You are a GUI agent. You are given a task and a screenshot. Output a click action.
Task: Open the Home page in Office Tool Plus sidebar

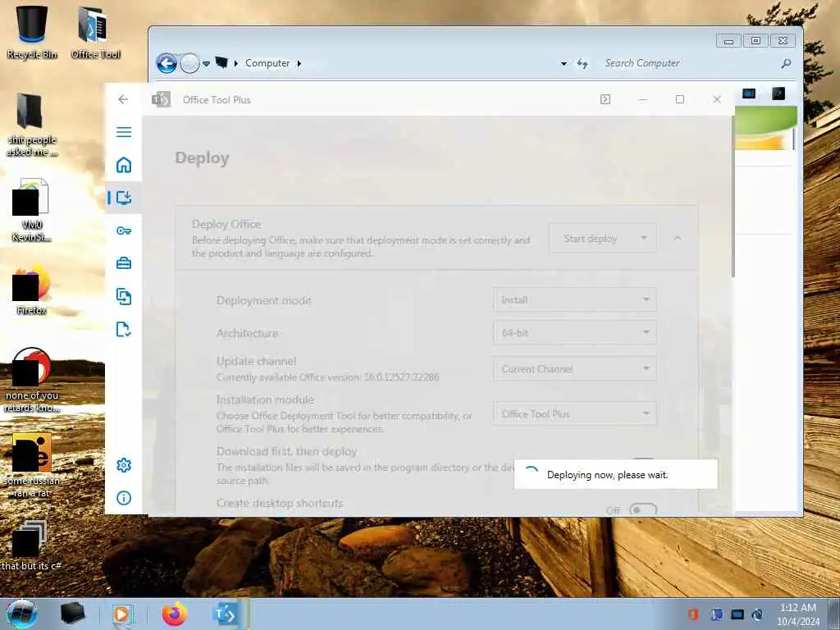(124, 165)
